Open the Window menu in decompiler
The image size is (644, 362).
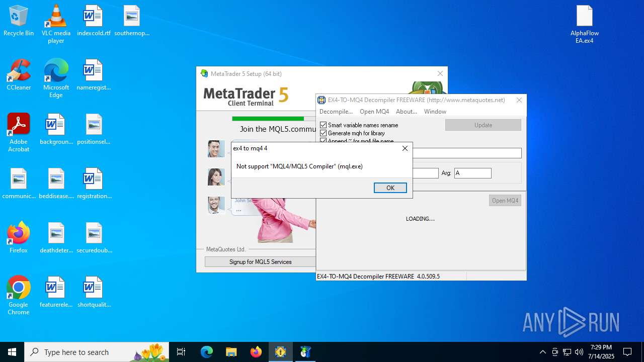click(x=435, y=112)
